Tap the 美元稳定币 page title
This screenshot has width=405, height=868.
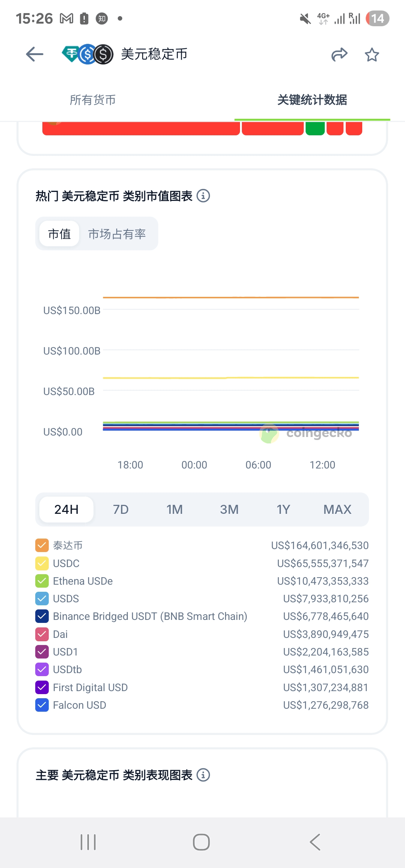[154, 54]
